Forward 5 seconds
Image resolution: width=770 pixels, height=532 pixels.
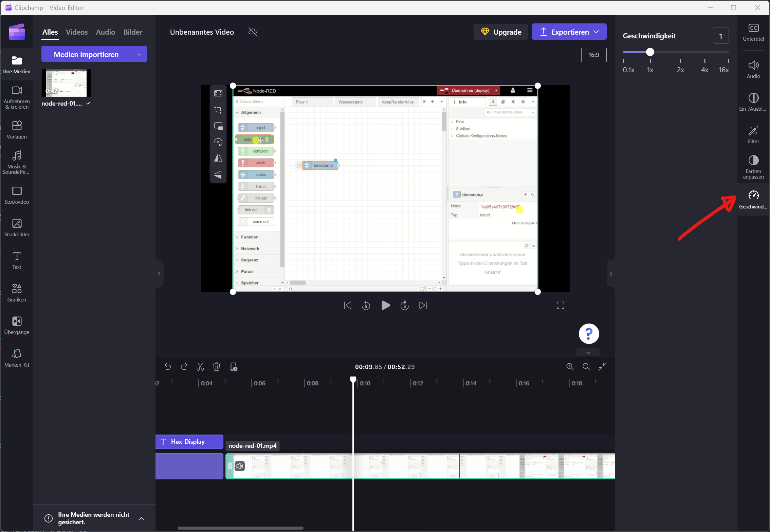point(404,305)
